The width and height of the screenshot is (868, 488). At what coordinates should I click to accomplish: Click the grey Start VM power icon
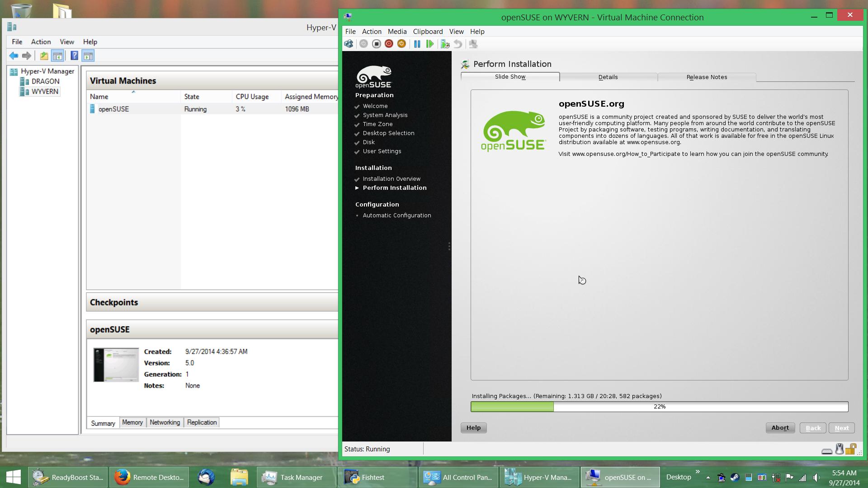[x=363, y=44]
